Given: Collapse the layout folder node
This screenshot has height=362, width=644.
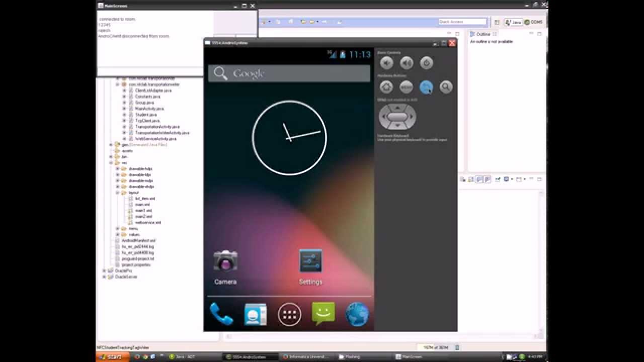Looking at the screenshot, I should point(118,193).
